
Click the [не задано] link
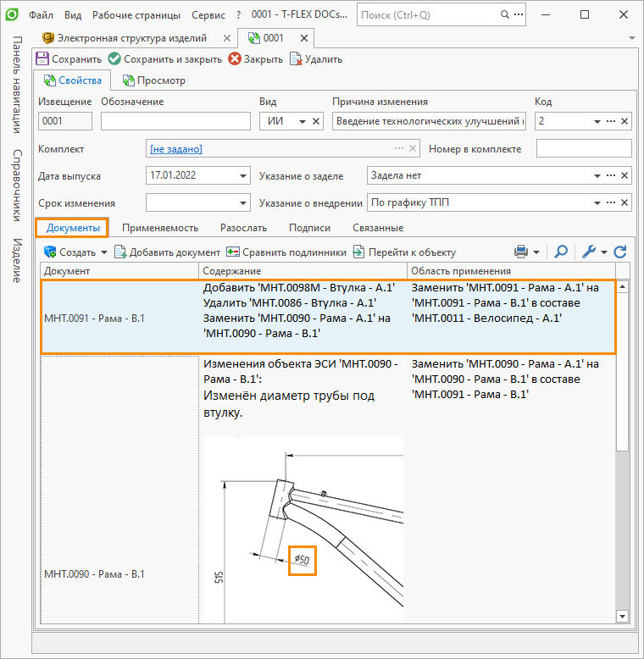click(176, 149)
